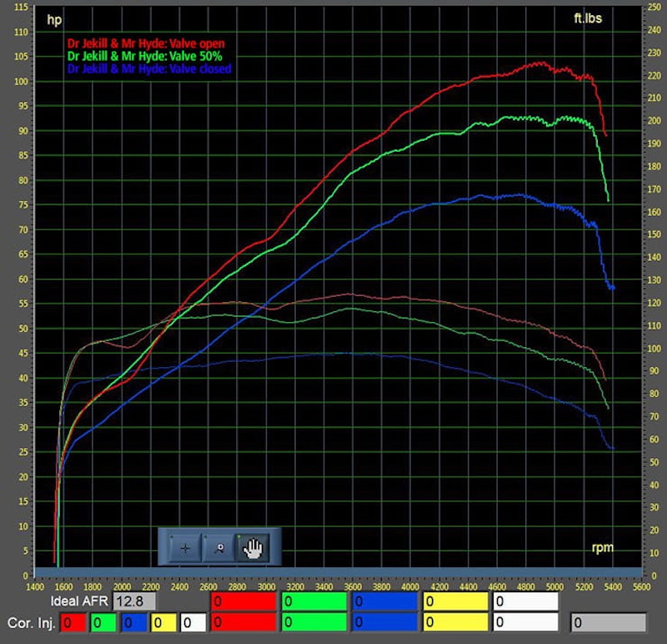Click wide green field in Ideal AFR row
Image resolution: width=667 pixels, height=644 pixels.
coord(314,601)
